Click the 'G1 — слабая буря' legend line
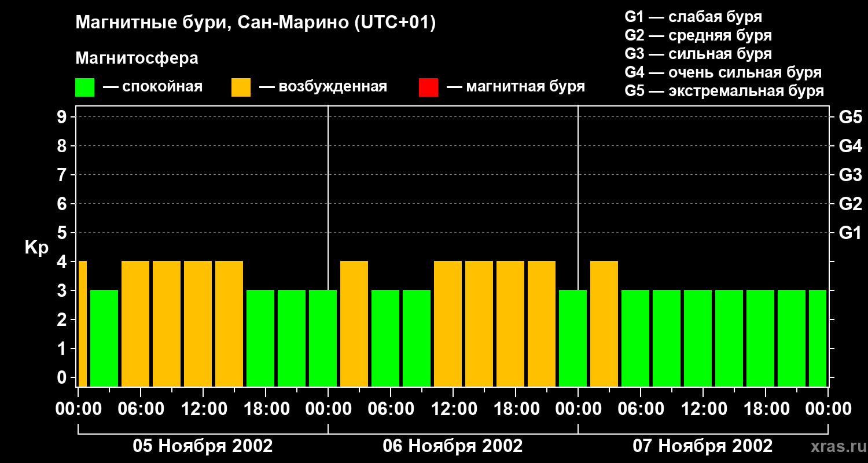The height and width of the screenshot is (463, 868). pos(693,17)
